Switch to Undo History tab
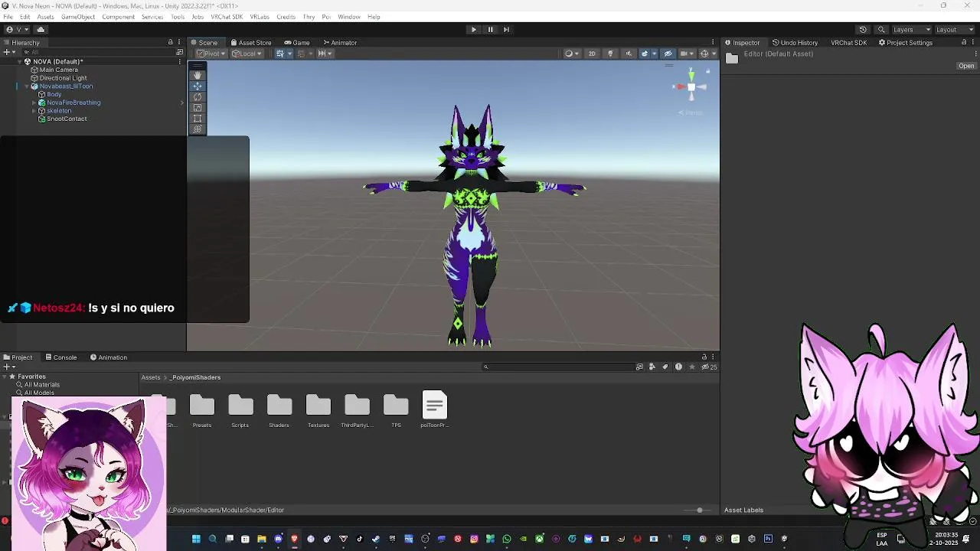This screenshot has width=980, height=551. tap(795, 43)
